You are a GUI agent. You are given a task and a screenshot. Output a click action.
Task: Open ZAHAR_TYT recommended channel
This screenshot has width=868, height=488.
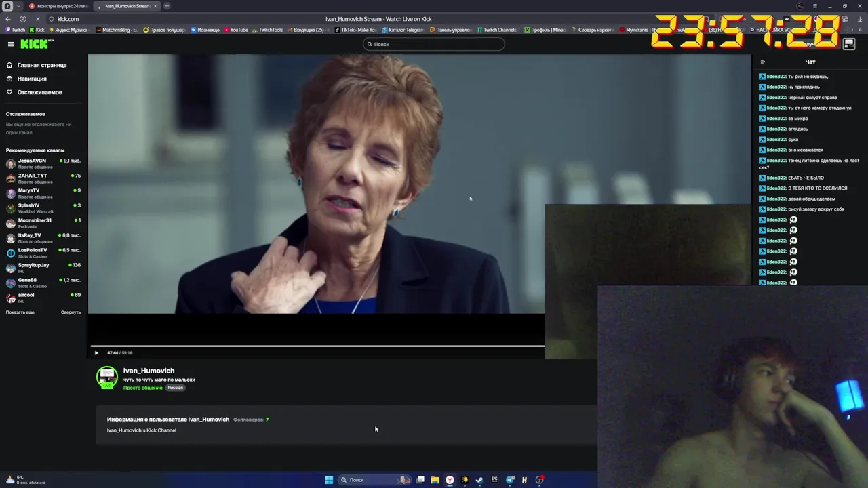point(43,178)
